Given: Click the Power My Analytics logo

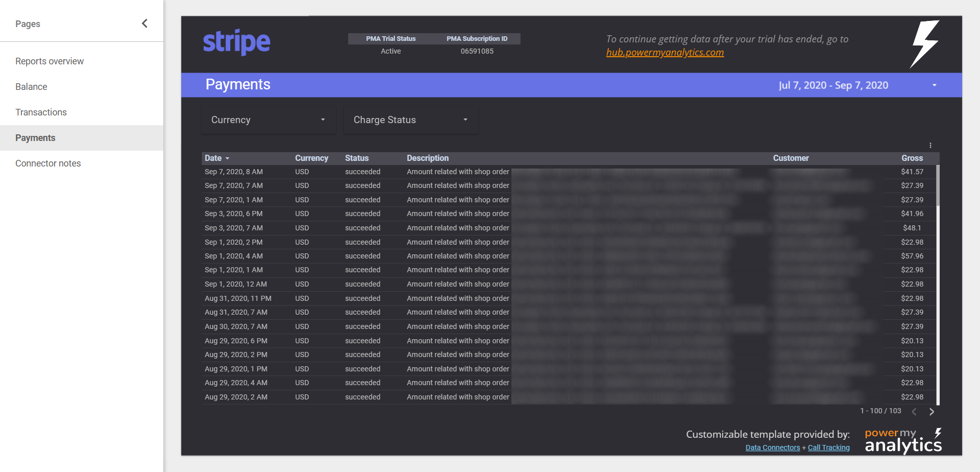Looking at the screenshot, I should (x=903, y=441).
